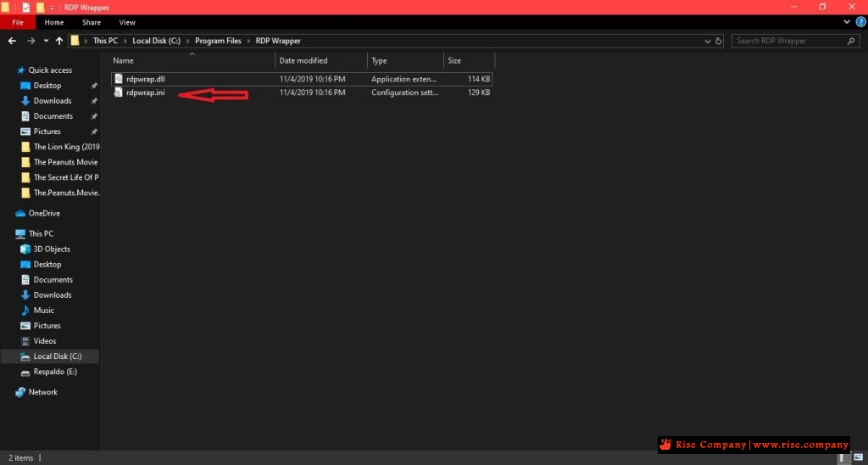Select the rdpwrap.dll file

pyautogui.click(x=301, y=79)
